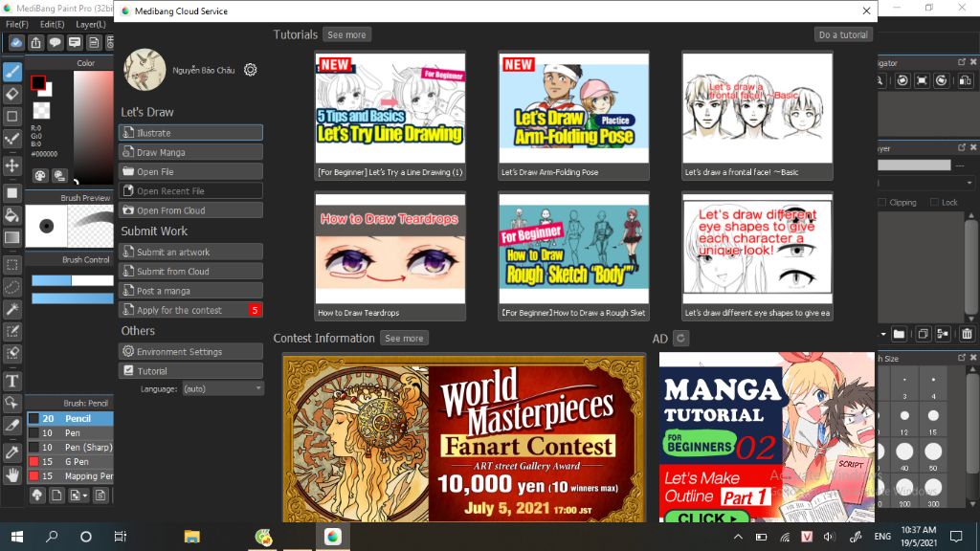Screen dimensions: 980x551
Task: Select the Eyedropper tool
Action: point(11,452)
